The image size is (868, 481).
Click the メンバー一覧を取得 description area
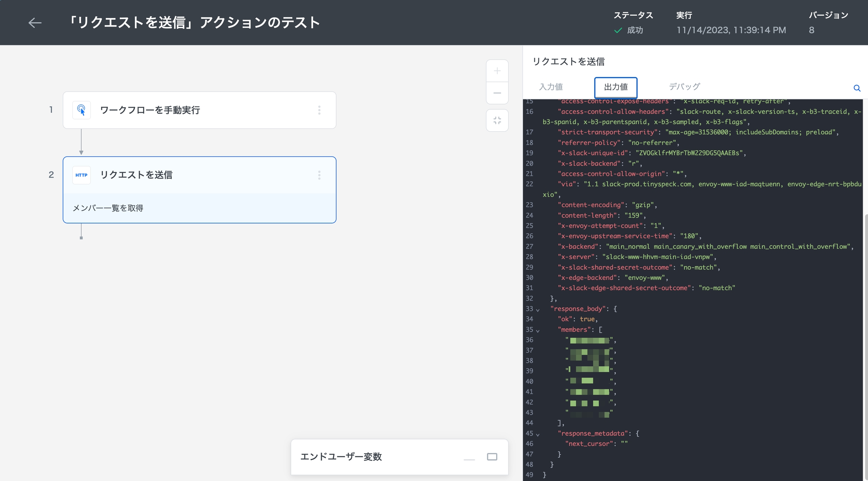click(x=199, y=208)
